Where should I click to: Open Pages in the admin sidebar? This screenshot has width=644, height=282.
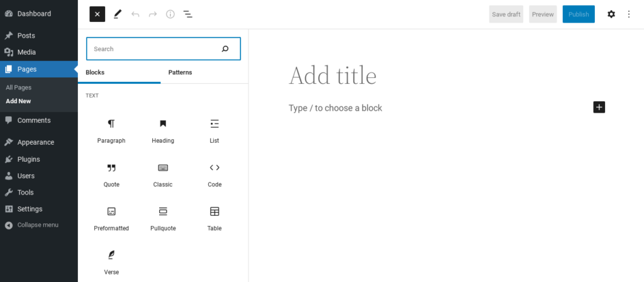click(x=39, y=69)
